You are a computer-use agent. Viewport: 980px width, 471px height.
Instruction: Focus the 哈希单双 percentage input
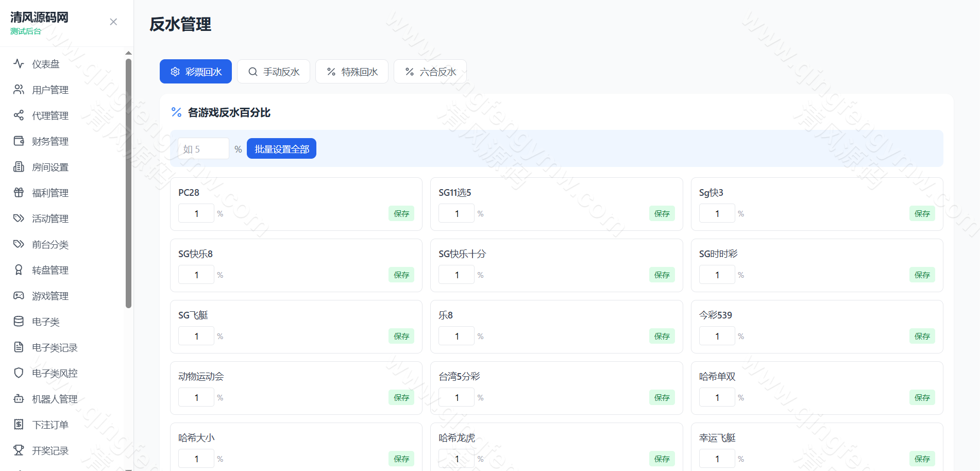coord(717,397)
